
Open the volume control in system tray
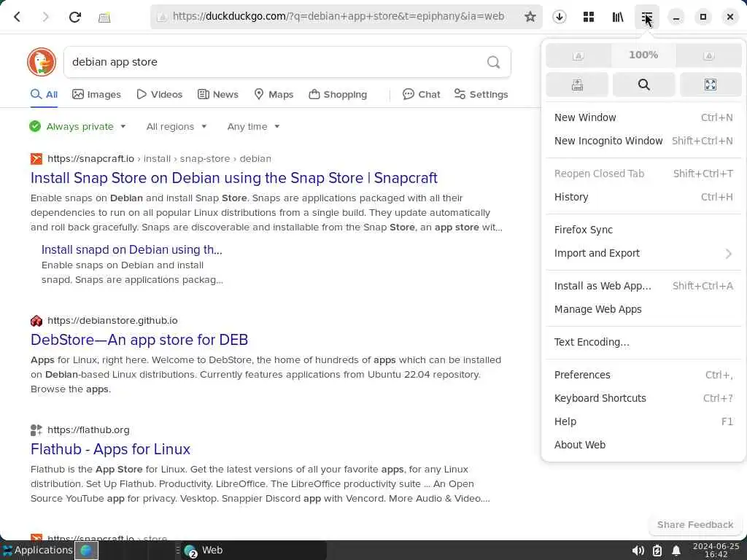click(x=638, y=551)
